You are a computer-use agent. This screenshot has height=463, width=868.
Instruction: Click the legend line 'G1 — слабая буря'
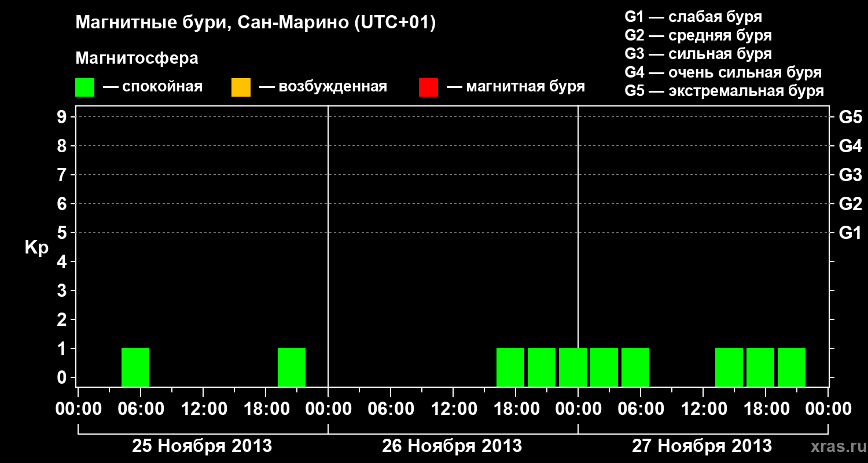[693, 17]
